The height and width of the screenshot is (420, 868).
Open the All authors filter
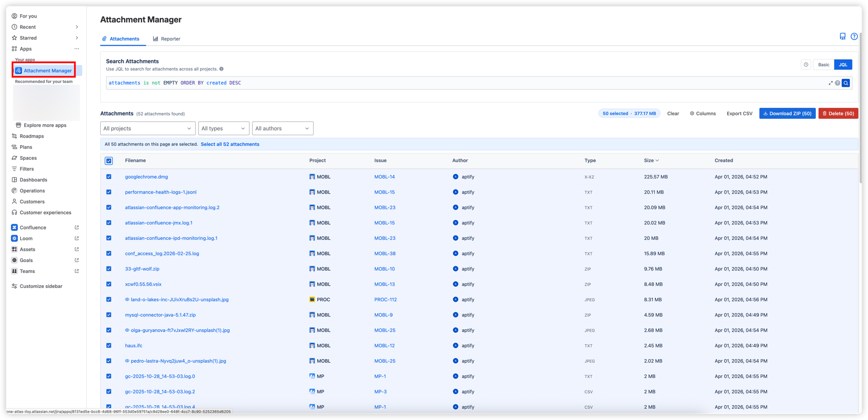[x=282, y=128]
